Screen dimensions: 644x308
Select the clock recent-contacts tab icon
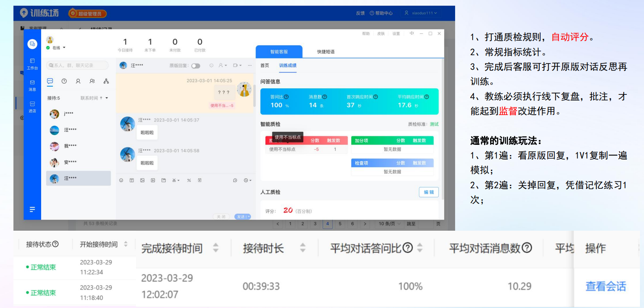pos(64,81)
